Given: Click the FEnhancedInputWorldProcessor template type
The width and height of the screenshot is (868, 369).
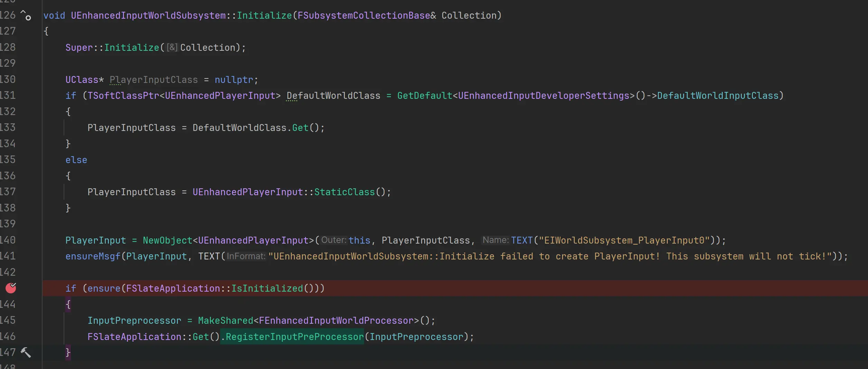Looking at the screenshot, I should click(336, 321).
